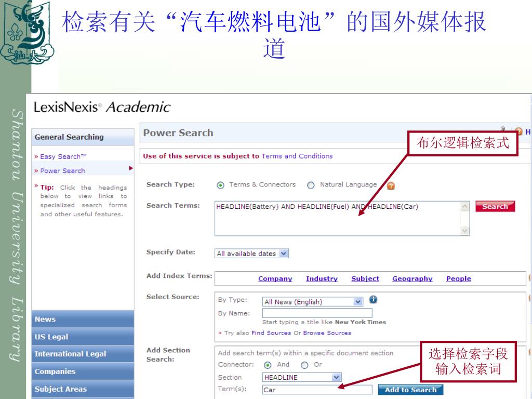Click the Subject index term link
Image resolution: width=532 pixels, height=399 pixels.
[365, 278]
